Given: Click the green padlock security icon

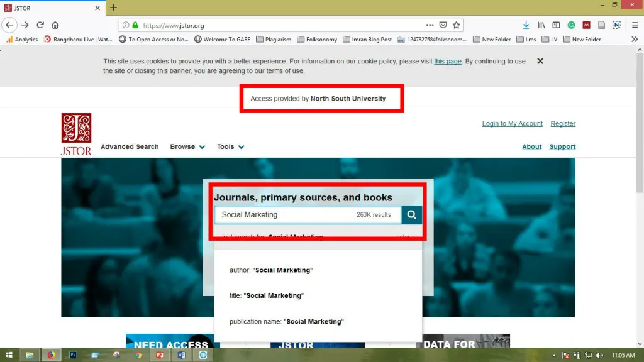Looking at the screenshot, I should coord(135,25).
